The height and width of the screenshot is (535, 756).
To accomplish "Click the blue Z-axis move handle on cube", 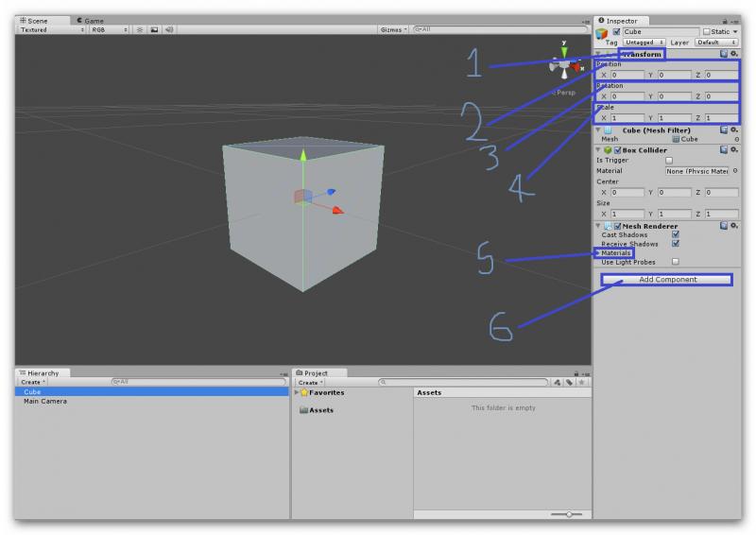I will 331,192.
